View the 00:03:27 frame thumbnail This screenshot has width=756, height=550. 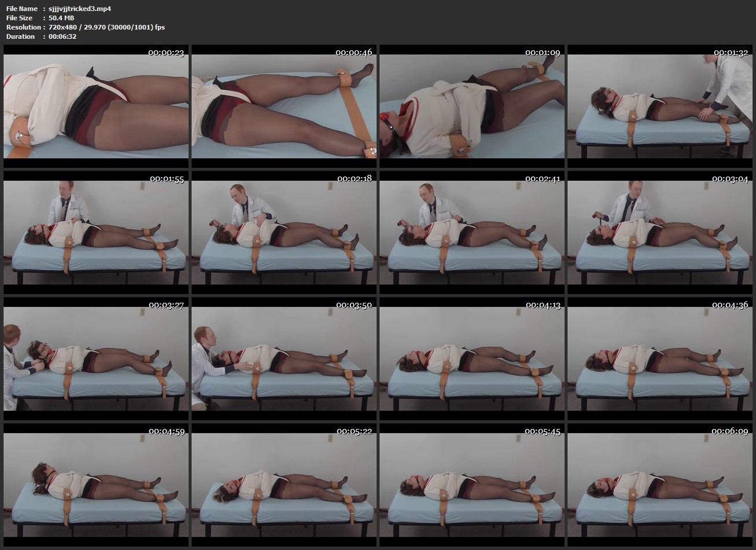[x=96, y=359]
